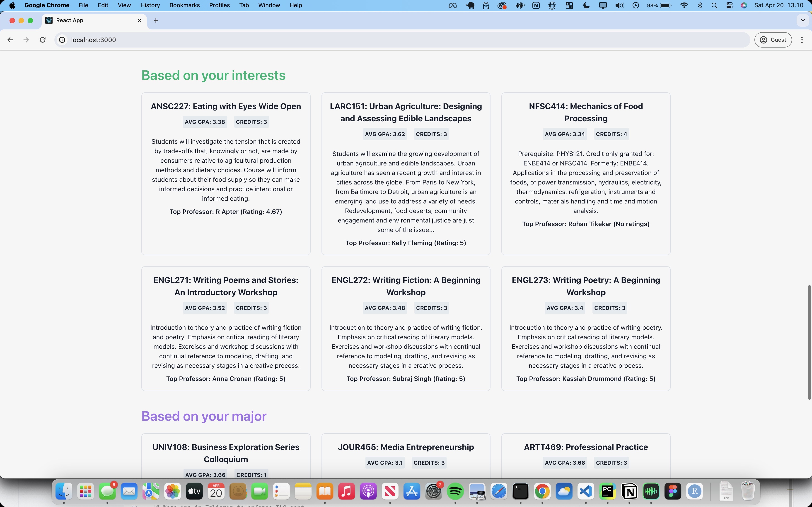Viewport: 812px width, 507px height.
Task: Reload the localhost page
Action: (x=43, y=40)
